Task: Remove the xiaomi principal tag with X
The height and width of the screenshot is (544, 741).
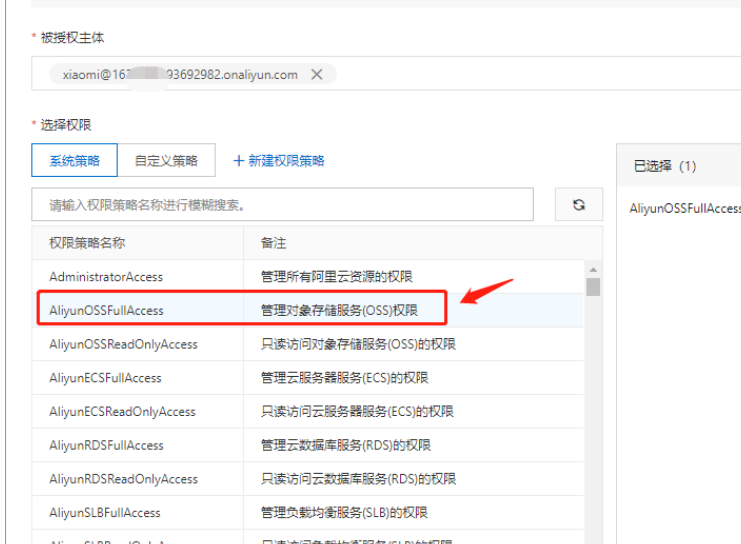Action: click(x=317, y=74)
